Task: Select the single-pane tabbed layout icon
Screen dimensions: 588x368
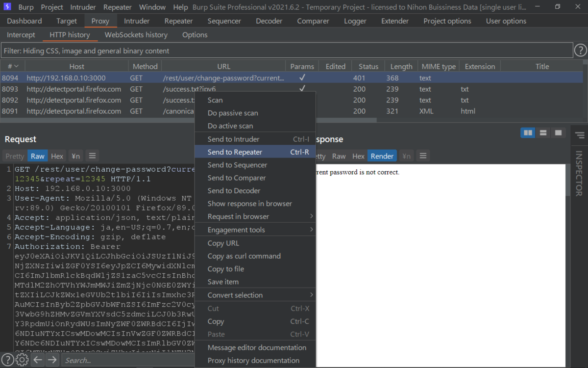Action: (x=558, y=132)
